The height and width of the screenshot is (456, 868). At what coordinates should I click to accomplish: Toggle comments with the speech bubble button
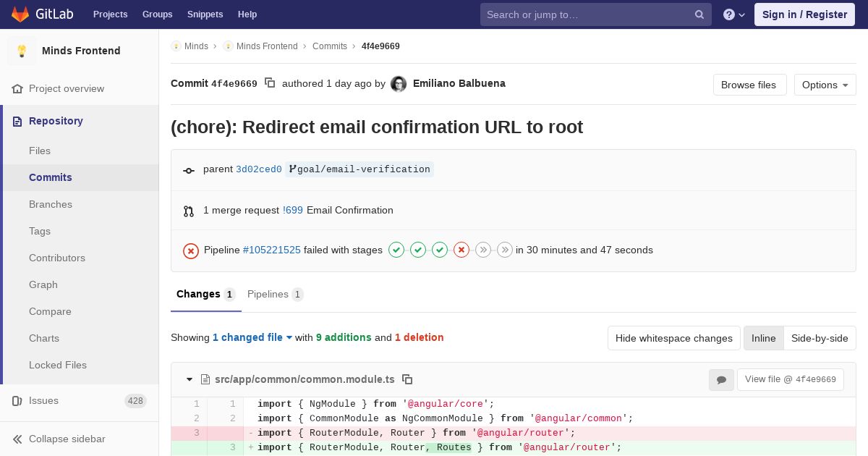[x=721, y=380]
